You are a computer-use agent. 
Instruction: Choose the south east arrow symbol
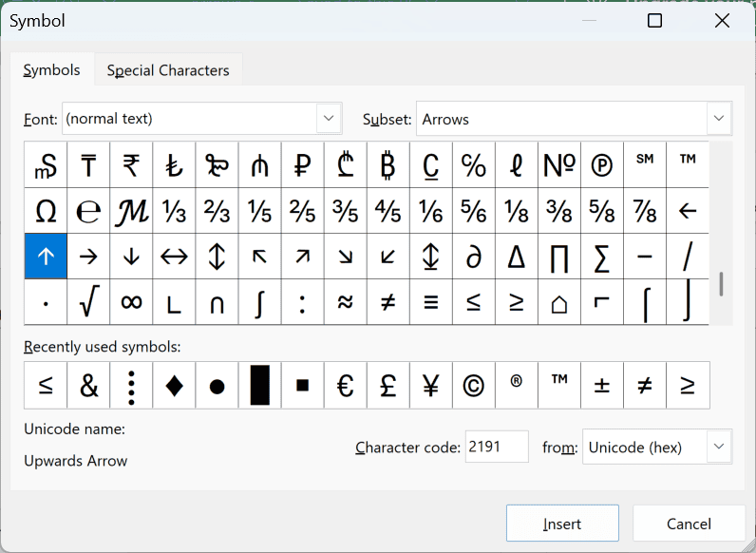[345, 257]
